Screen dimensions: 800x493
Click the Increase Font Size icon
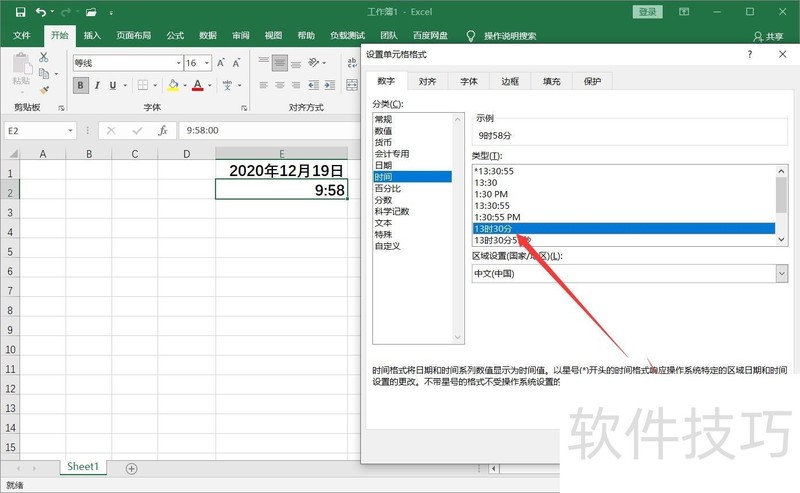click(220, 62)
